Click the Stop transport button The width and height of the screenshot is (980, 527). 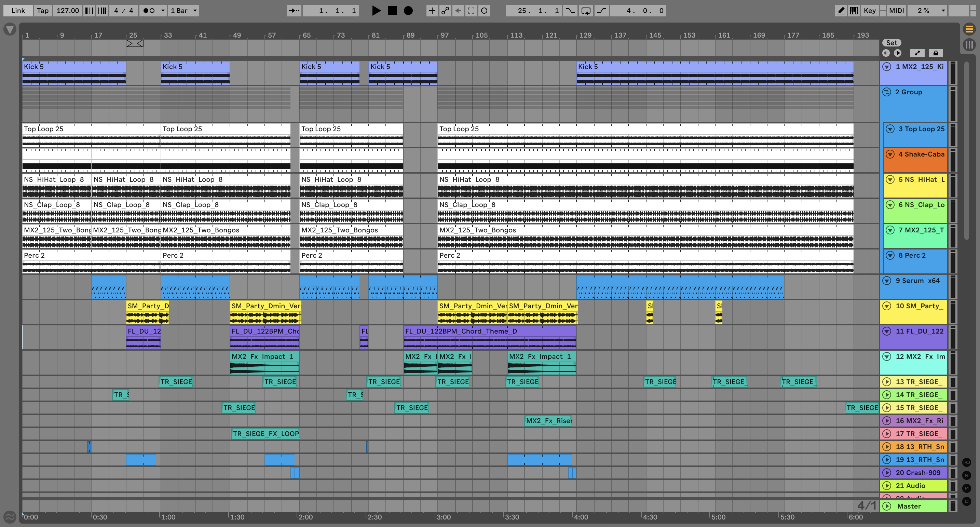(392, 11)
